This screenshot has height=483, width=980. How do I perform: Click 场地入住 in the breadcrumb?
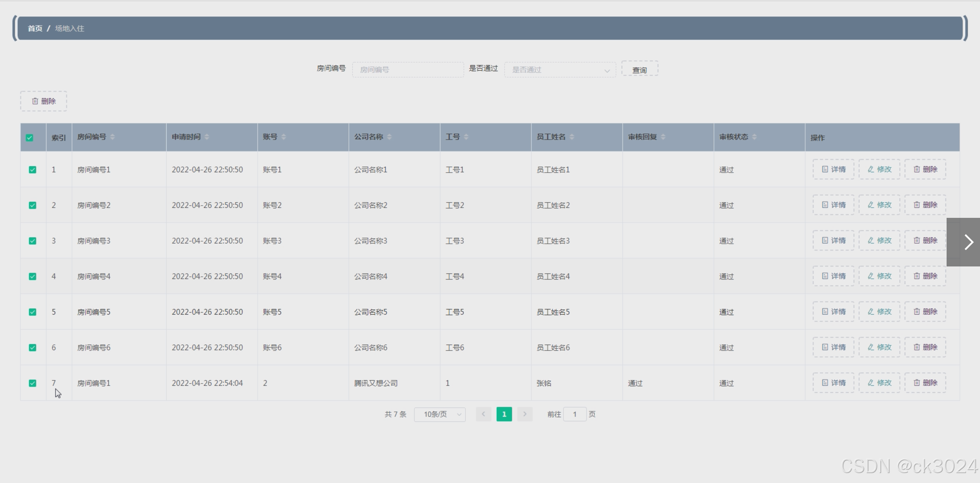69,28
